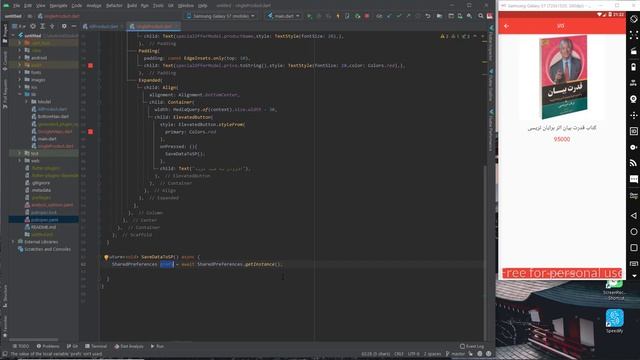Click the master git branch in status bar

point(455,354)
